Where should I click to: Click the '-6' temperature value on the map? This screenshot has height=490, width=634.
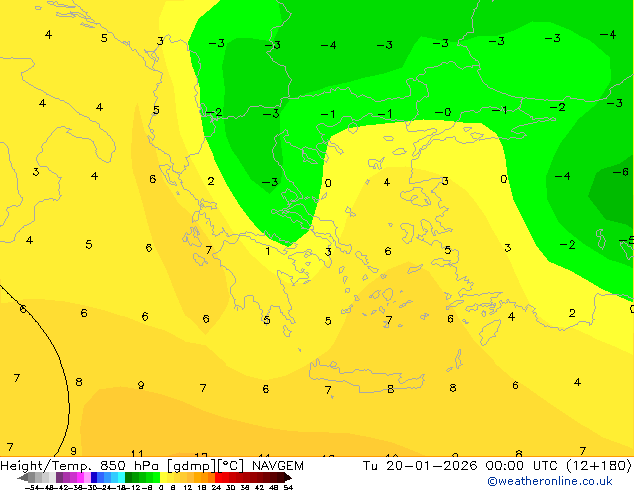tap(621, 172)
